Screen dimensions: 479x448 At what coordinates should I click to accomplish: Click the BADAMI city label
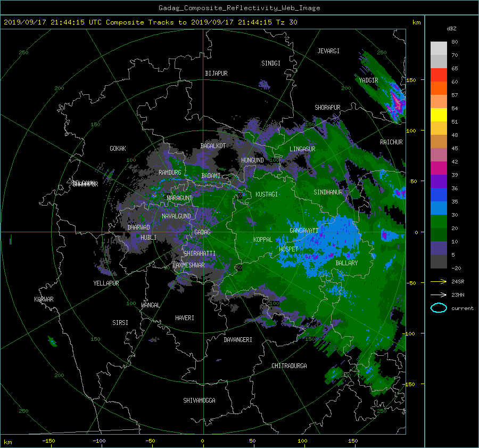[x=211, y=176]
